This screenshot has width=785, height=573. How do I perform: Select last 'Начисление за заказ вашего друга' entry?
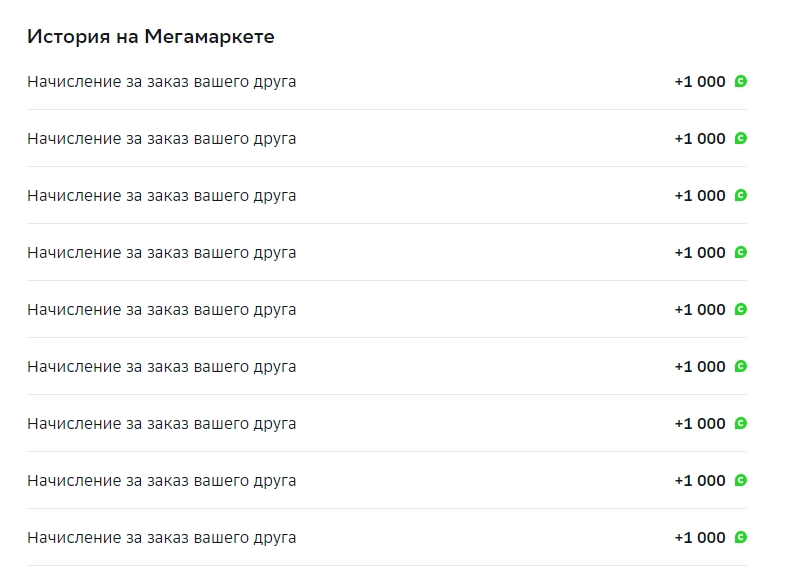click(x=387, y=537)
